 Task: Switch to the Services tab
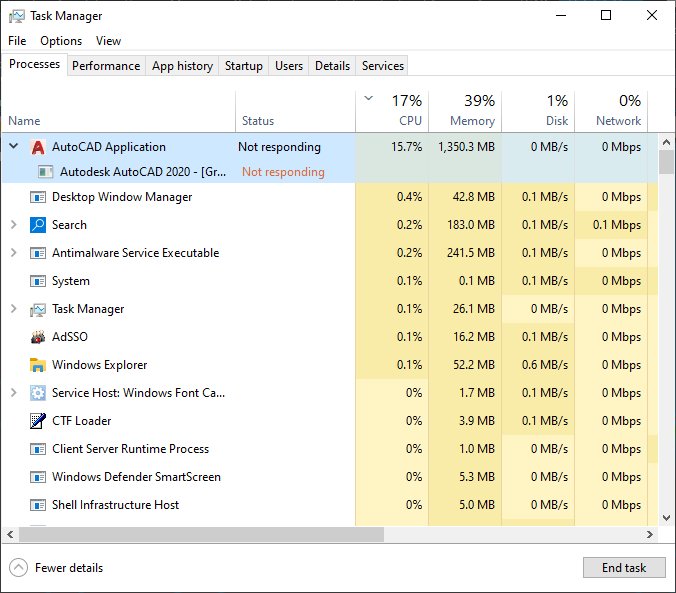(x=383, y=66)
